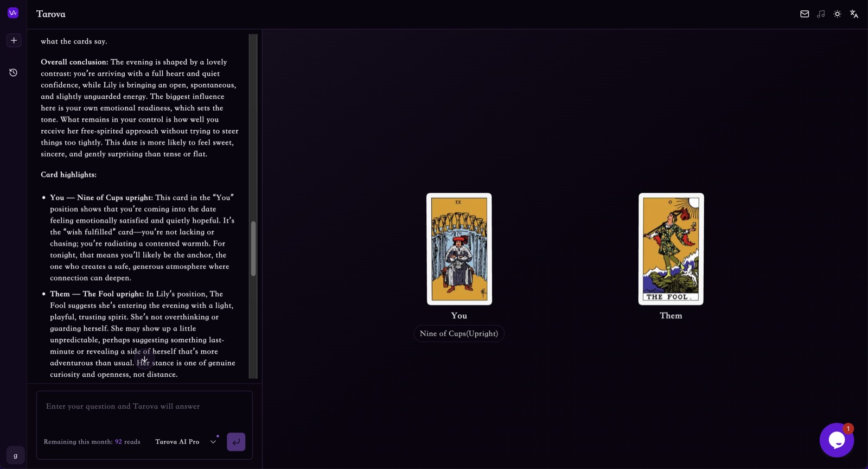Image resolution: width=868 pixels, height=469 pixels.
Task: Submit question with send arrow button
Action: 236,442
